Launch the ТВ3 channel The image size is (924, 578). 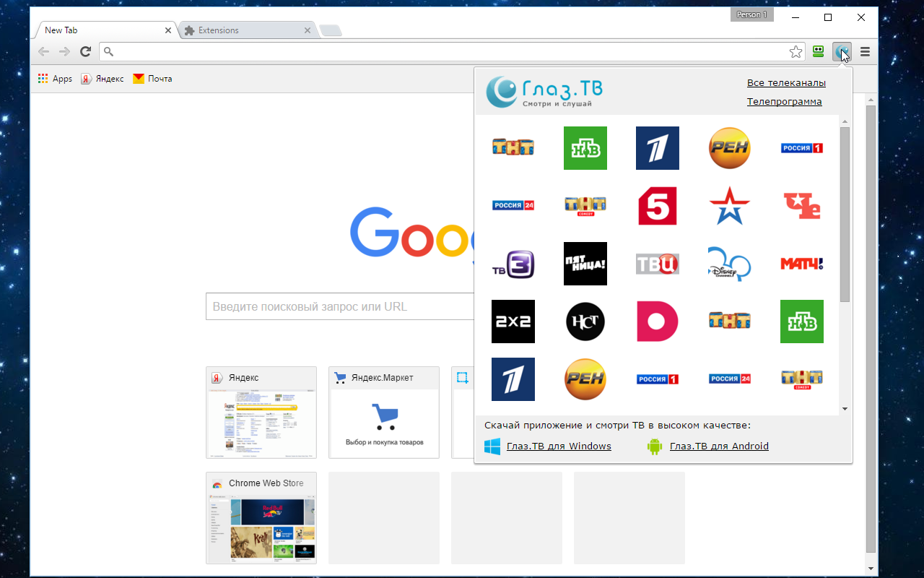tap(513, 264)
